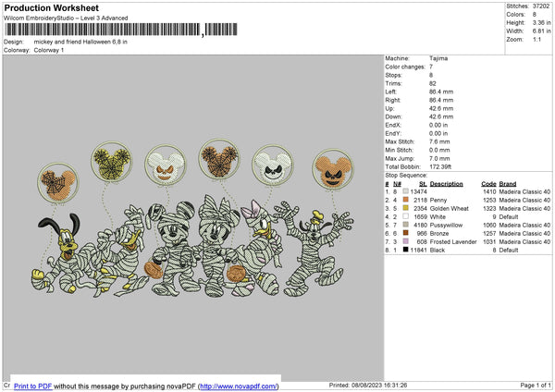Click the yellow spiderweb Mickey balloon
The image size is (555, 392).
pos(112,162)
